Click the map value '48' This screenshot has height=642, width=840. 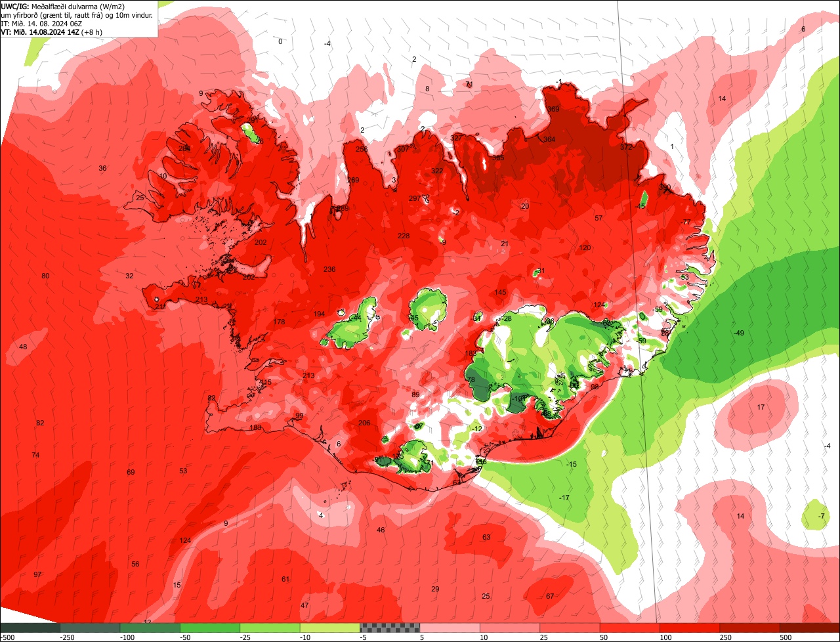23,347
